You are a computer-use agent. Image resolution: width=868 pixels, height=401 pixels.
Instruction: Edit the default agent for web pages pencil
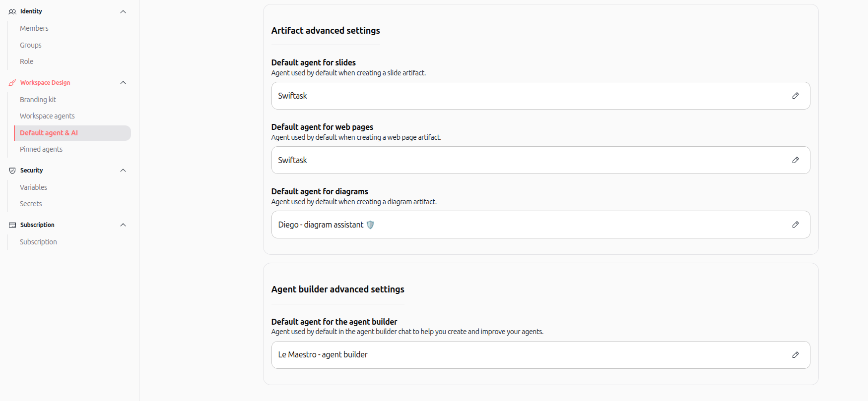(x=796, y=160)
